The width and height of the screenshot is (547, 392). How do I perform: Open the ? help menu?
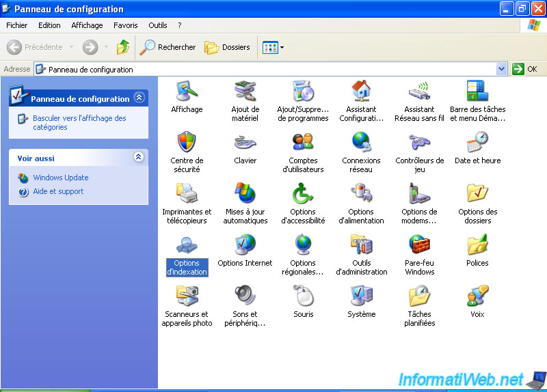pos(180,25)
